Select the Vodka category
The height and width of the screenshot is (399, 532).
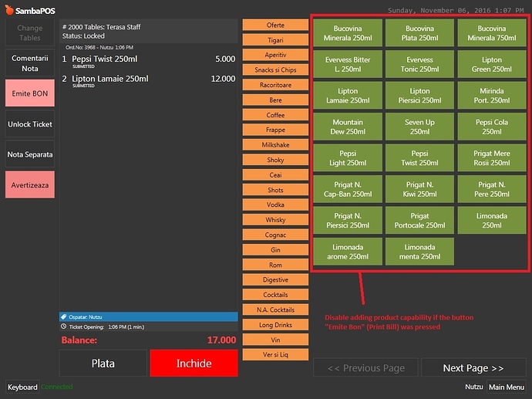pyautogui.click(x=275, y=205)
